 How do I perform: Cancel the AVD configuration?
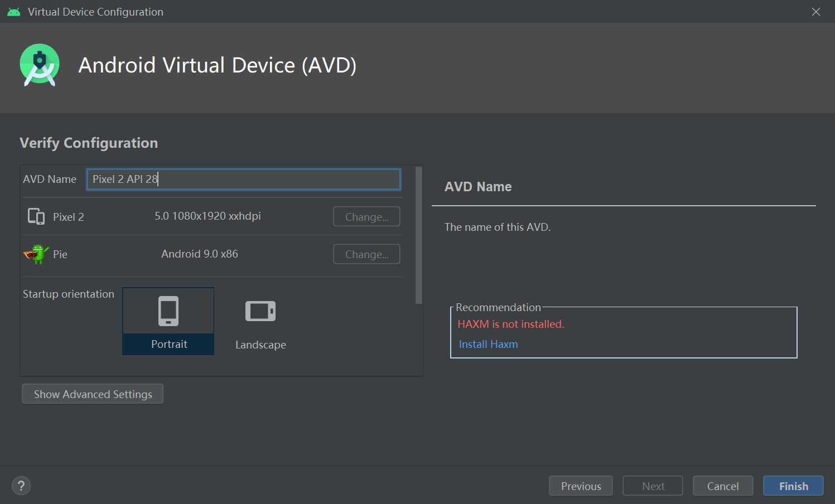tap(723, 486)
